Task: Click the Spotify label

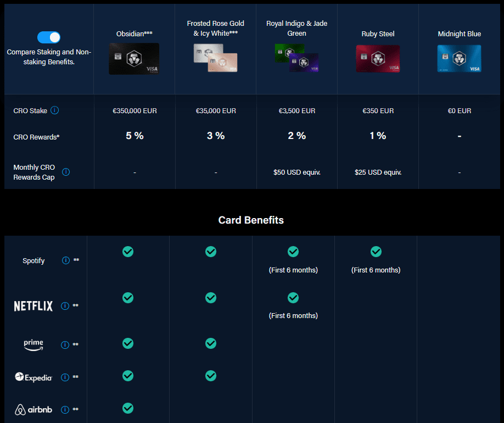Action: (33, 260)
